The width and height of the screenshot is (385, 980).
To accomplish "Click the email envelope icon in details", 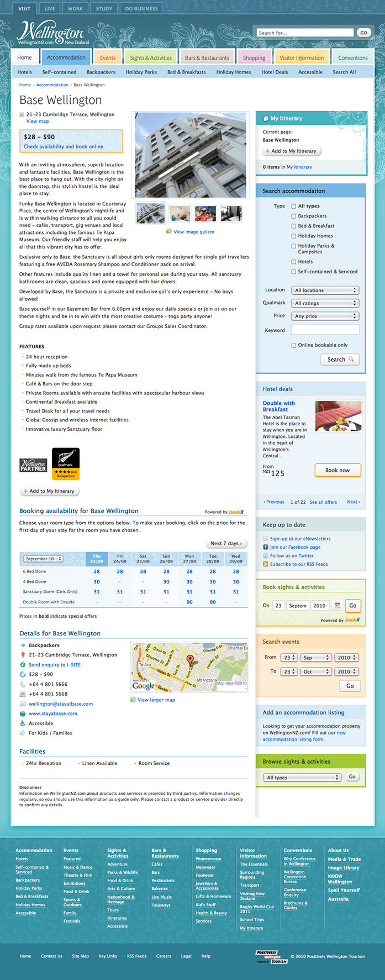I will pyautogui.click(x=23, y=703).
